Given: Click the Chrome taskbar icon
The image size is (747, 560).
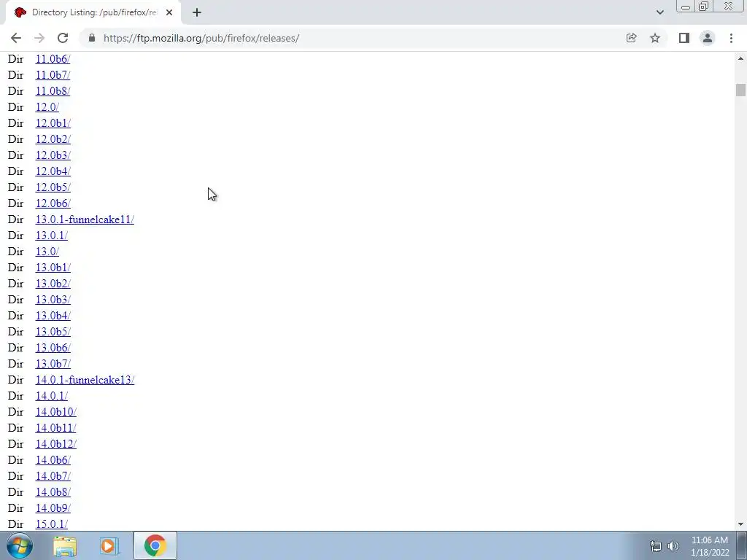Looking at the screenshot, I should [x=155, y=545].
